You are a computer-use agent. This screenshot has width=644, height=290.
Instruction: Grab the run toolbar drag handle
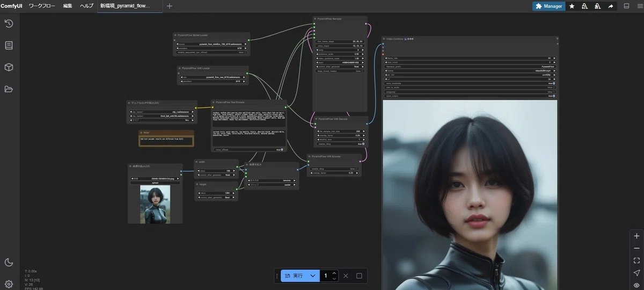pyautogui.click(x=277, y=275)
